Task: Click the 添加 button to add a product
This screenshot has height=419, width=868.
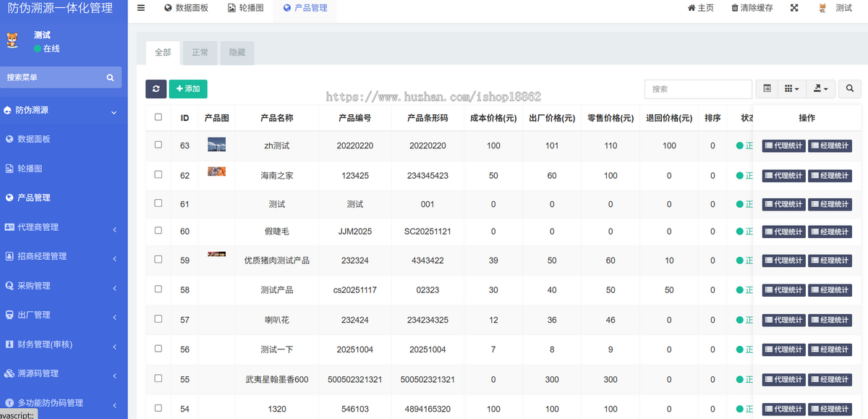Action: click(x=187, y=88)
